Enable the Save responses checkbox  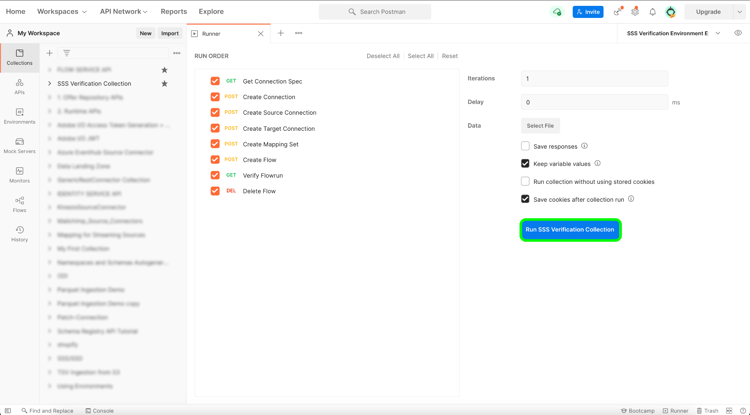pos(525,146)
